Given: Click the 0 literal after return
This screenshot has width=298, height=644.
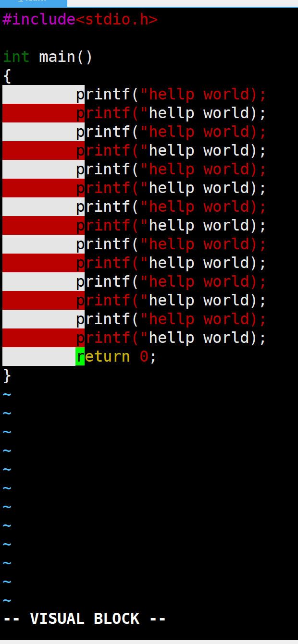Looking at the screenshot, I should pyautogui.click(x=144, y=357).
